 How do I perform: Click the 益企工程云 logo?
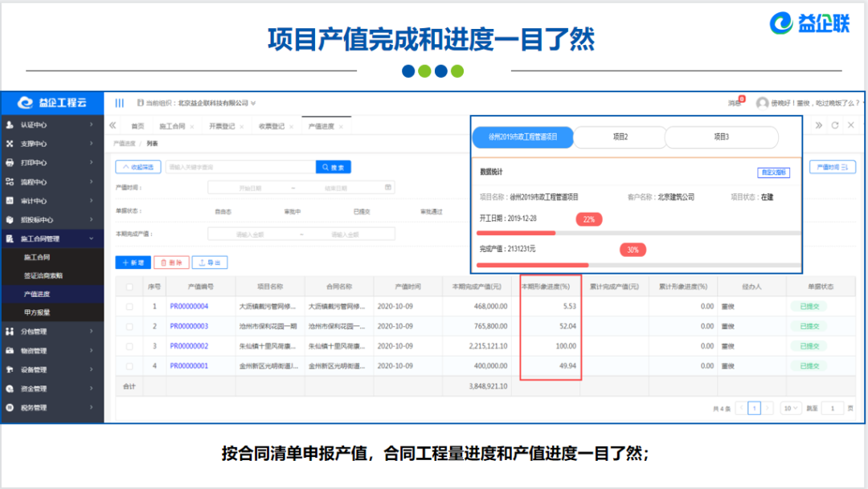(52, 103)
